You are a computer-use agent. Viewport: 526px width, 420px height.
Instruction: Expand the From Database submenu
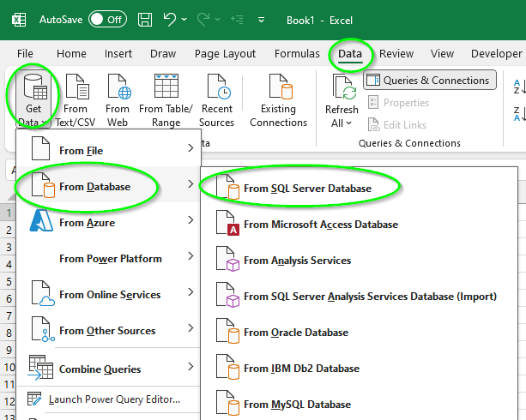click(108, 184)
